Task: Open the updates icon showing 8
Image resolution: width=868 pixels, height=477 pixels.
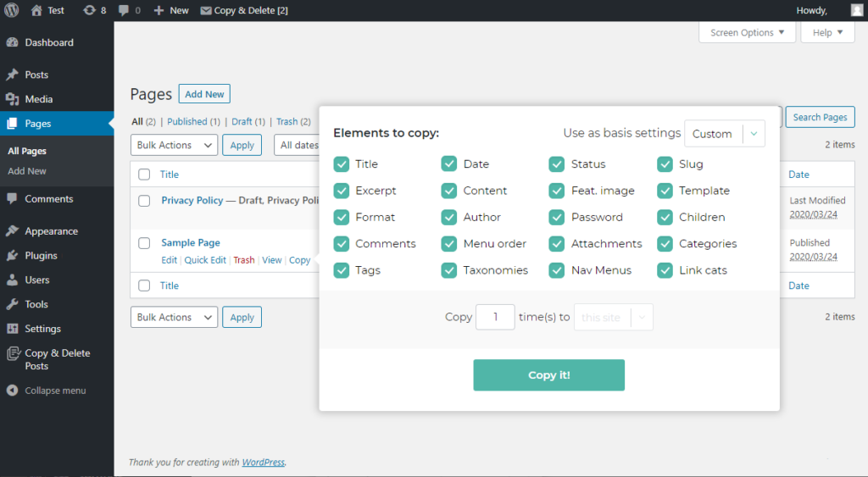Action: [x=89, y=10]
